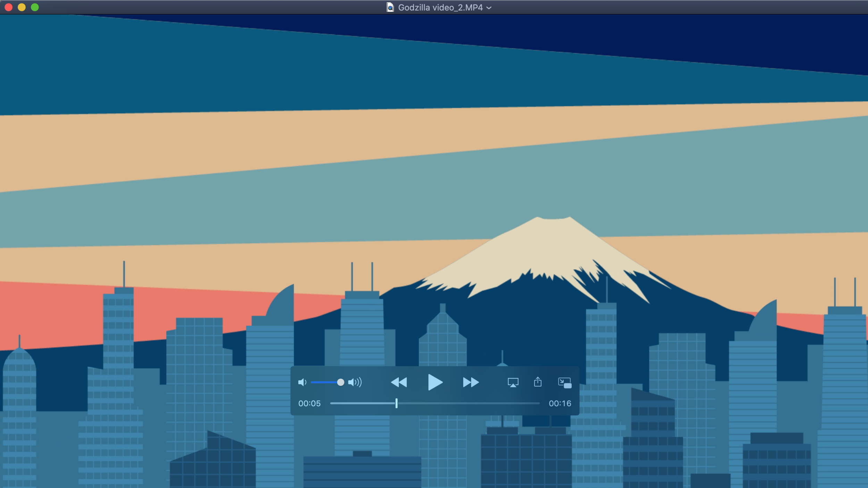Mute audio using the left speaker icon
The image size is (868, 488).
coord(302,382)
